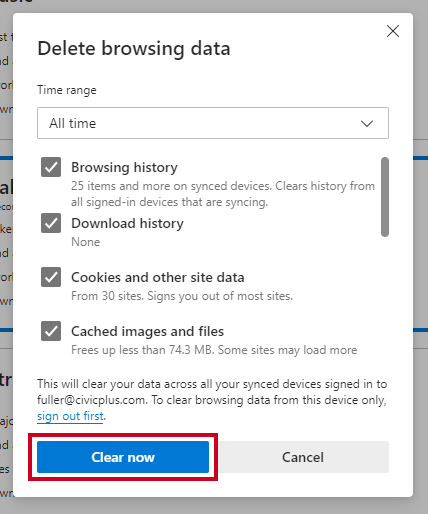The width and height of the screenshot is (428, 514).
Task: Open the sign out first link
Action: 70,416
